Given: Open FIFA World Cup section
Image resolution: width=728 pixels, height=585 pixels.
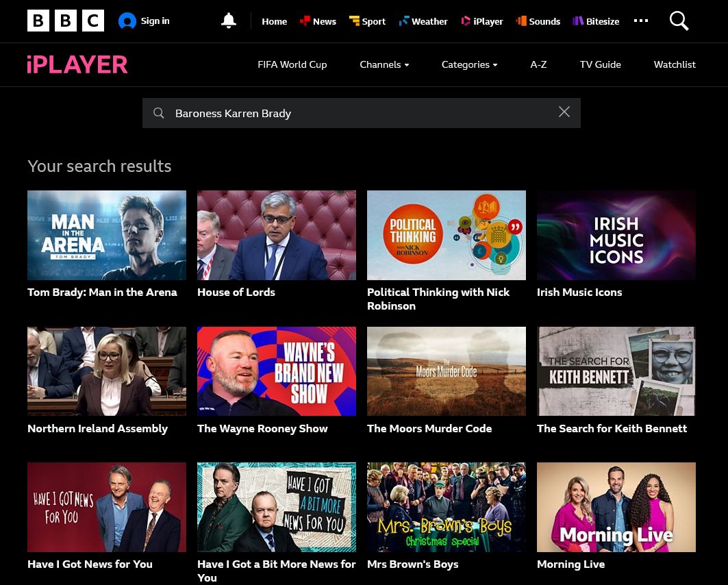Looking at the screenshot, I should click(292, 64).
